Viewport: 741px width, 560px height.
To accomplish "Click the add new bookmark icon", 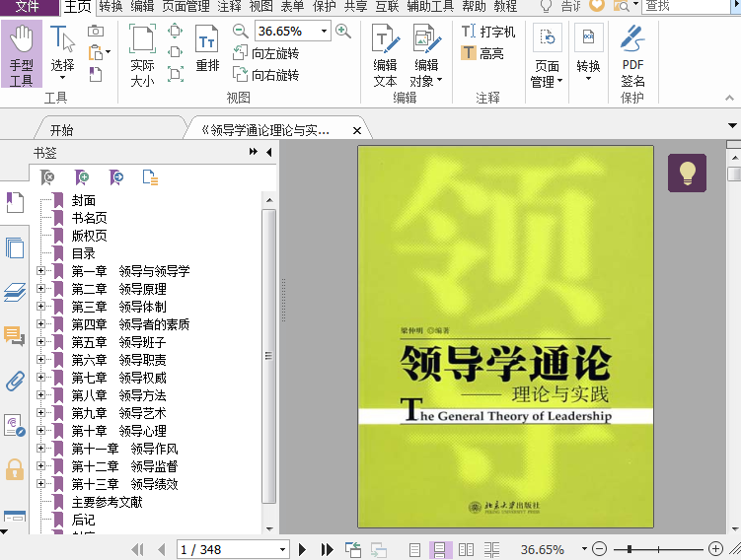I will (82, 177).
